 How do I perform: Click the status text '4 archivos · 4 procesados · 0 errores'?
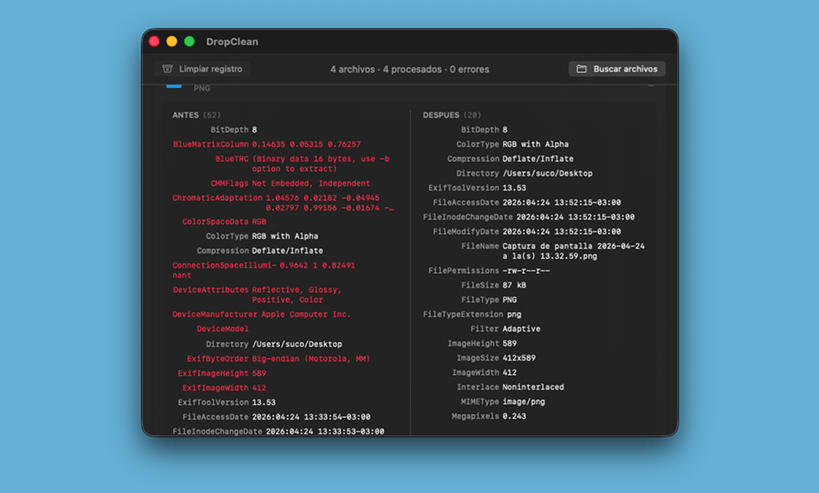tap(410, 69)
